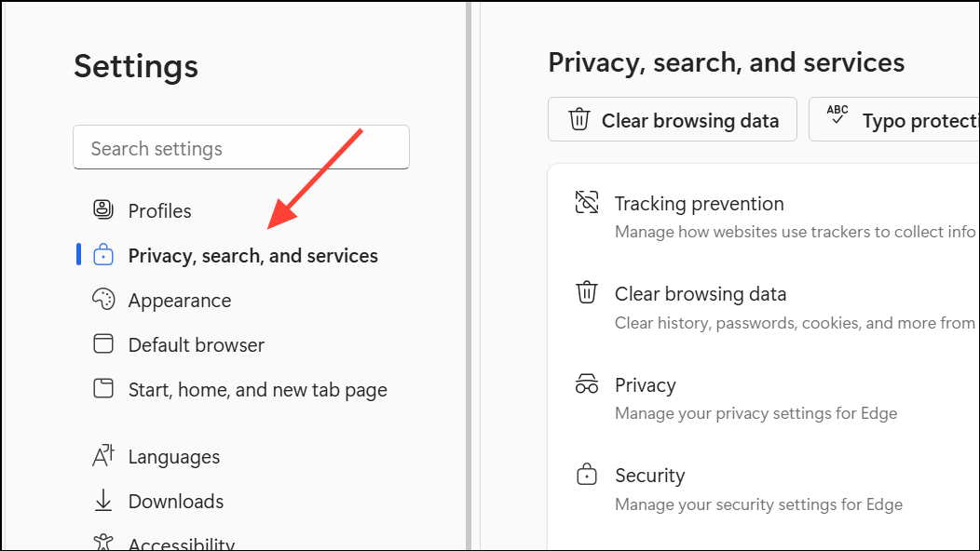Click the trash icon beside the Clear browsing data row
The image size is (980, 551).
click(x=586, y=292)
